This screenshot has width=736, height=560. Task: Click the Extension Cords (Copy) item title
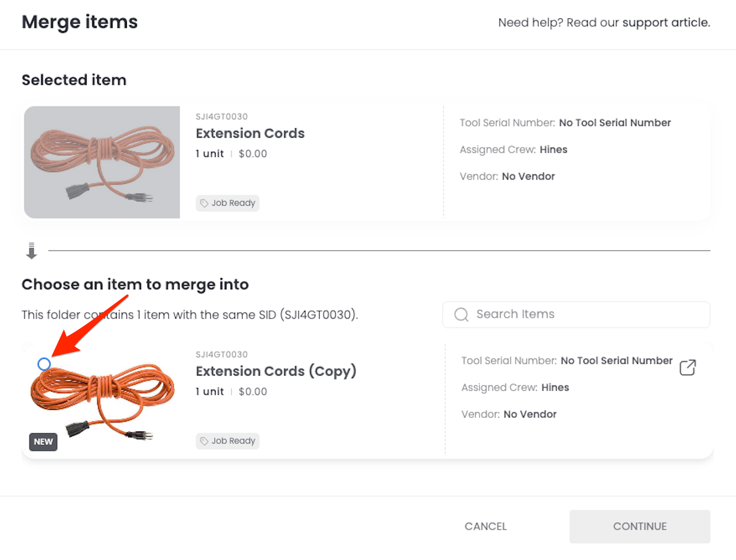pyautogui.click(x=276, y=371)
